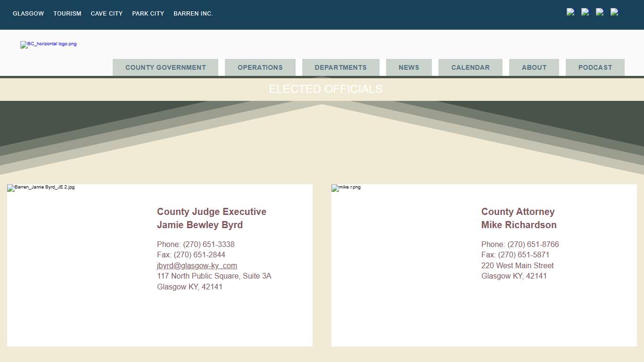
Task: Click the third social media icon
Action: pos(600,12)
